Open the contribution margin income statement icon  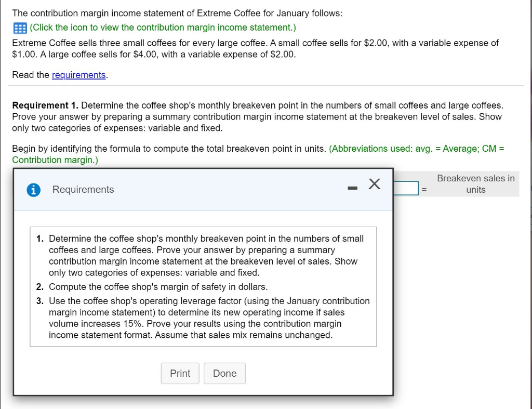(x=19, y=28)
